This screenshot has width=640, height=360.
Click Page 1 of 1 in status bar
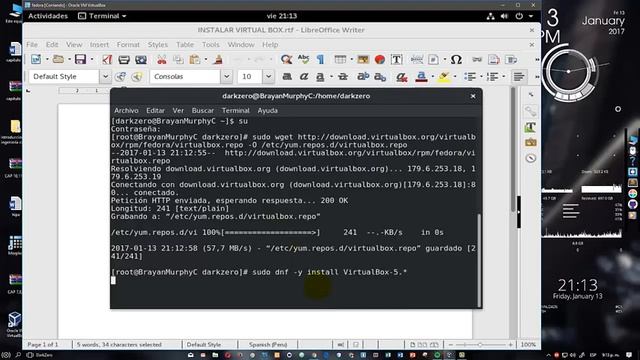pyautogui.click(x=43, y=344)
